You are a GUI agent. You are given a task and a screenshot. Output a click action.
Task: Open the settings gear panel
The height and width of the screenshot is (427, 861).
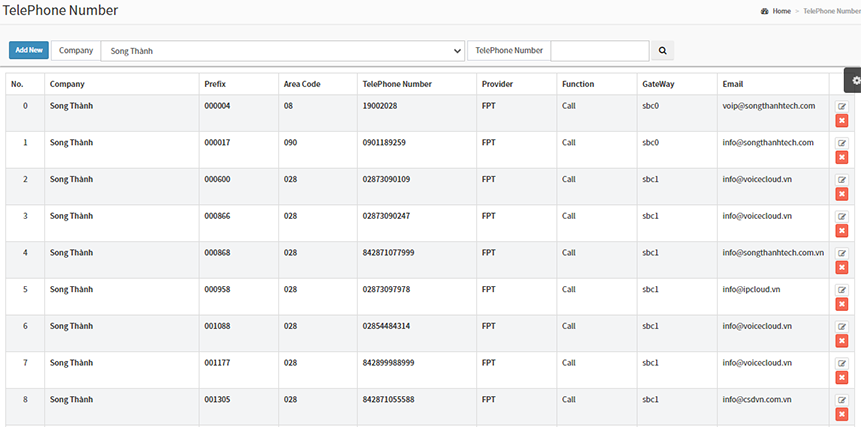854,81
